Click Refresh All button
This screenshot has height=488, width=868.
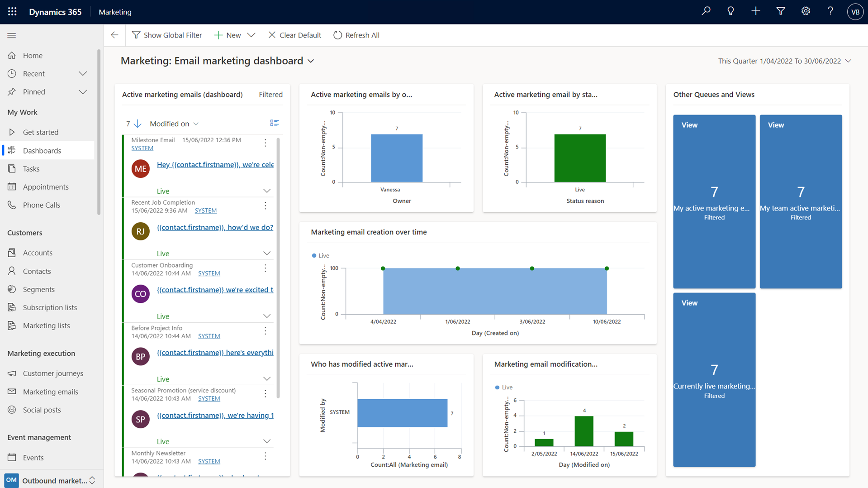coord(356,35)
